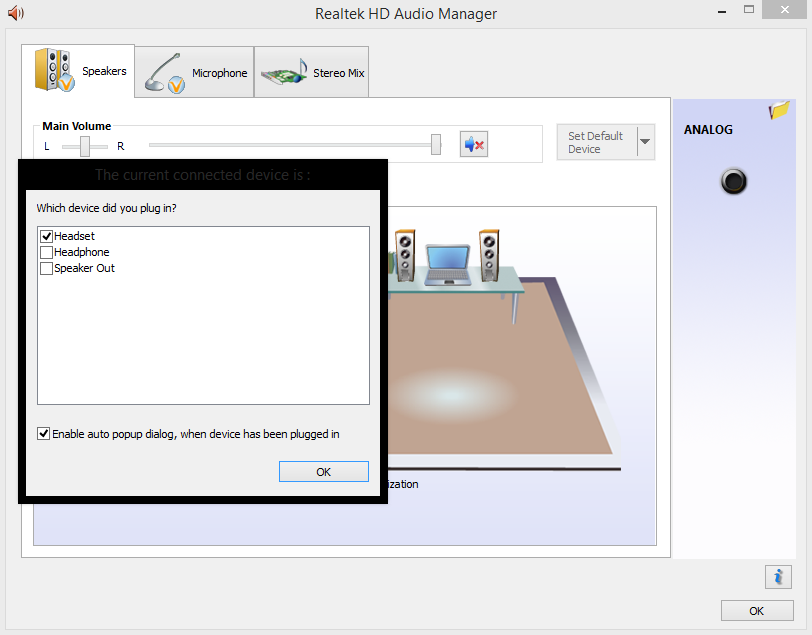Click the laptop in the room illustration
The width and height of the screenshot is (812, 635).
pos(447,265)
